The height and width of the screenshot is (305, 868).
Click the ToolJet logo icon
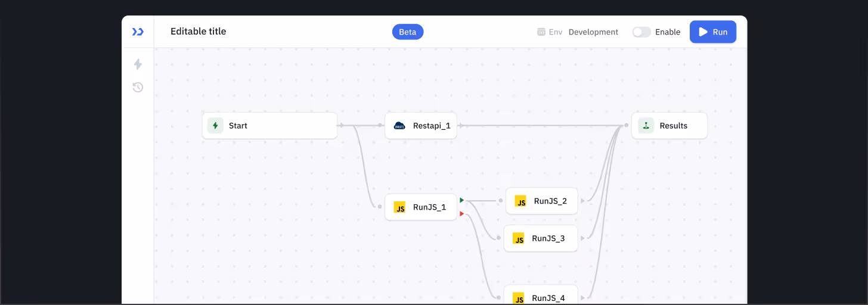tap(138, 32)
